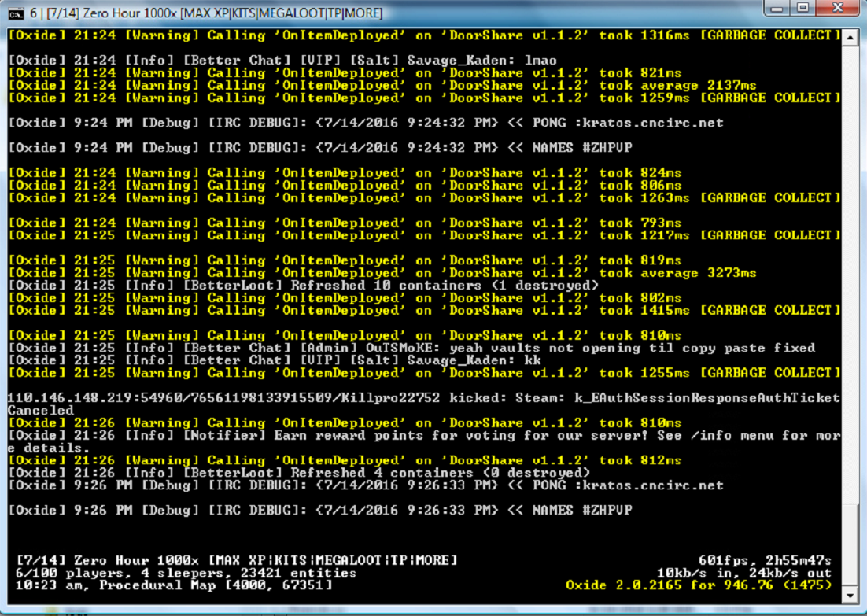
Task: Click the console icon in title bar
Action: click(x=17, y=13)
